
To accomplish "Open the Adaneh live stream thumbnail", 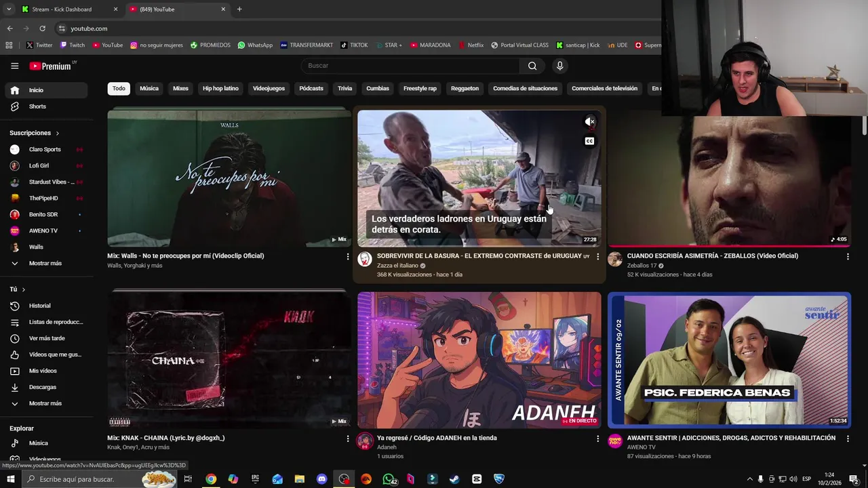I will click(x=479, y=359).
